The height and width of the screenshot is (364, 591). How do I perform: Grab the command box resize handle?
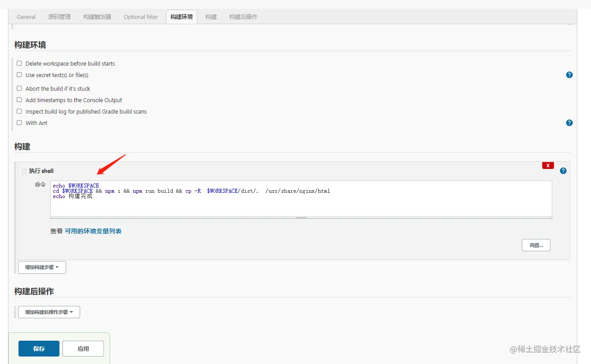[301, 217]
